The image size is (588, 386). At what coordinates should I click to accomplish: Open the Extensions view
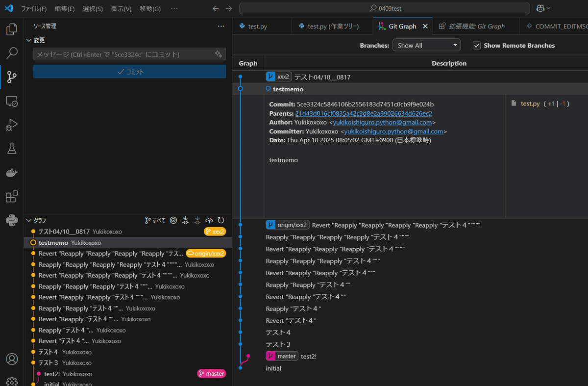(x=11, y=196)
